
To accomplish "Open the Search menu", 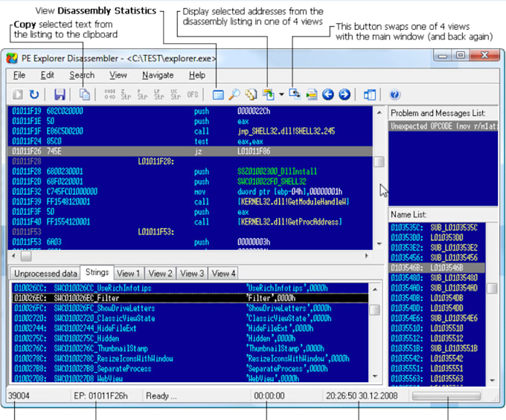I will click(x=82, y=75).
